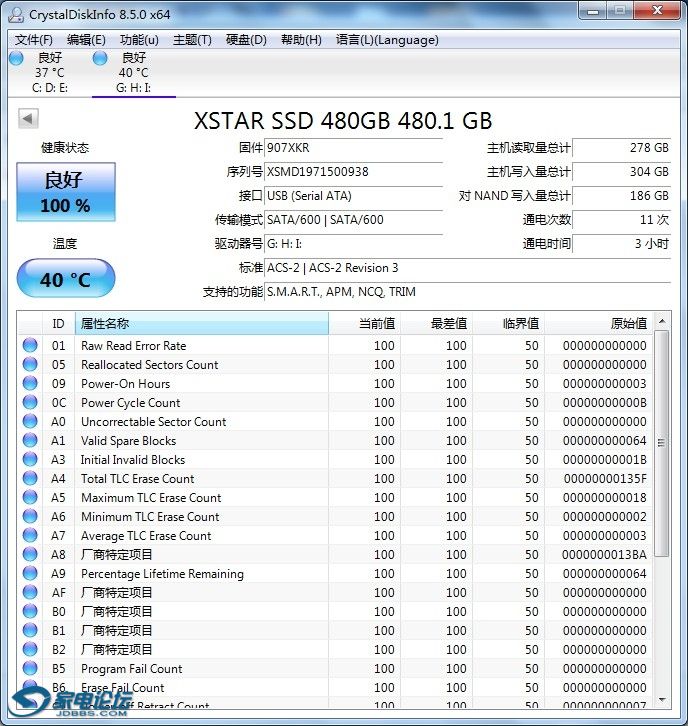Screen dimensions: 688x726
Task: Open the 编辑(E) menu
Action: (86, 40)
